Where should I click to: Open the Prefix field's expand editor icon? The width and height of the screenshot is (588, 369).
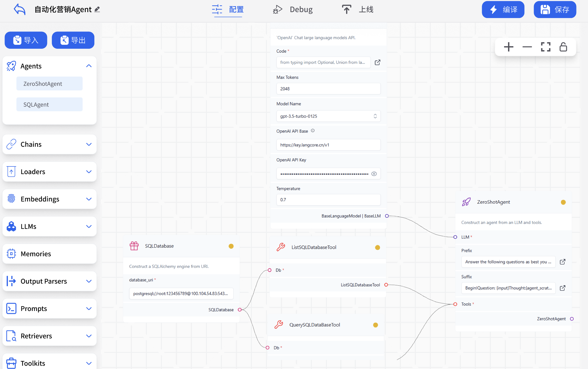click(562, 262)
